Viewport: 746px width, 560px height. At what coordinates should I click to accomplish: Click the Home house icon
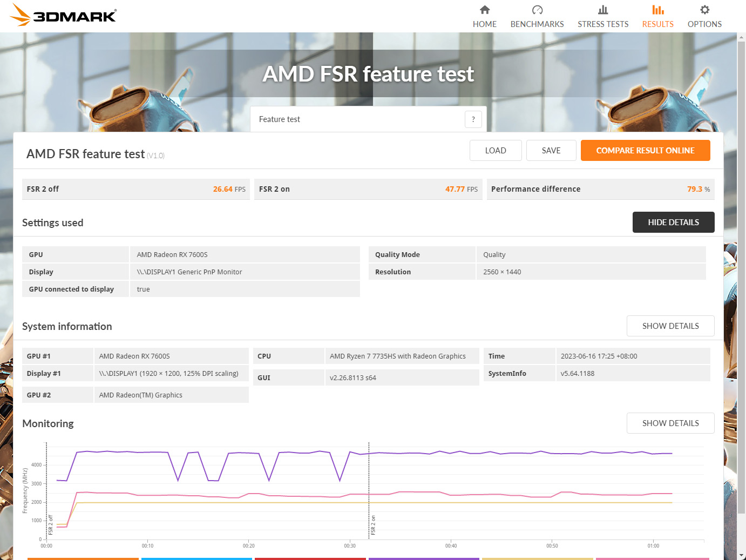485,10
